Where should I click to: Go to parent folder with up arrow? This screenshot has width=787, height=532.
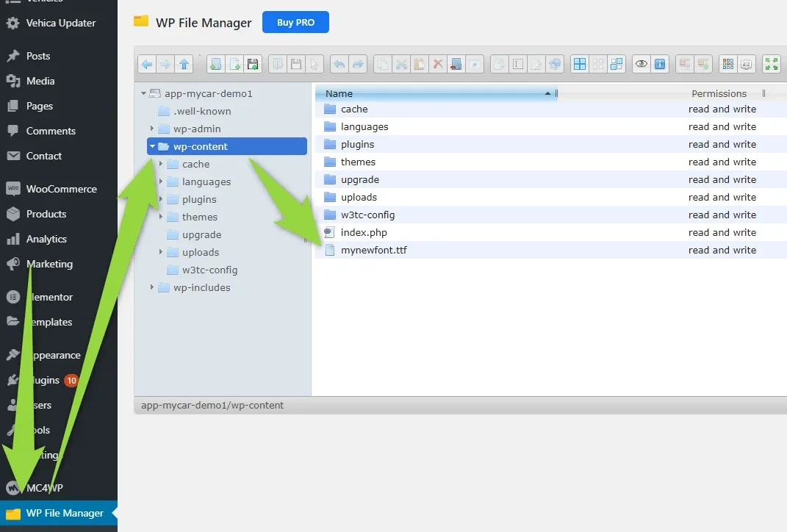(x=184, y=64)
